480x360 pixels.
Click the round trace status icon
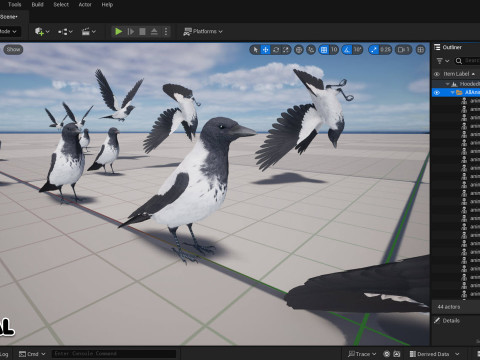click(387, 354)
